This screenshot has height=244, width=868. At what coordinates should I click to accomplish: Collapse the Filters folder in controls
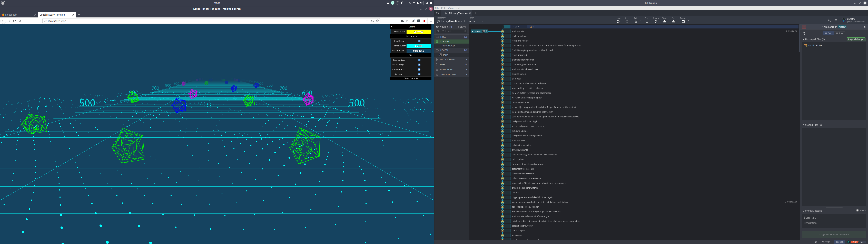[411, 55]
